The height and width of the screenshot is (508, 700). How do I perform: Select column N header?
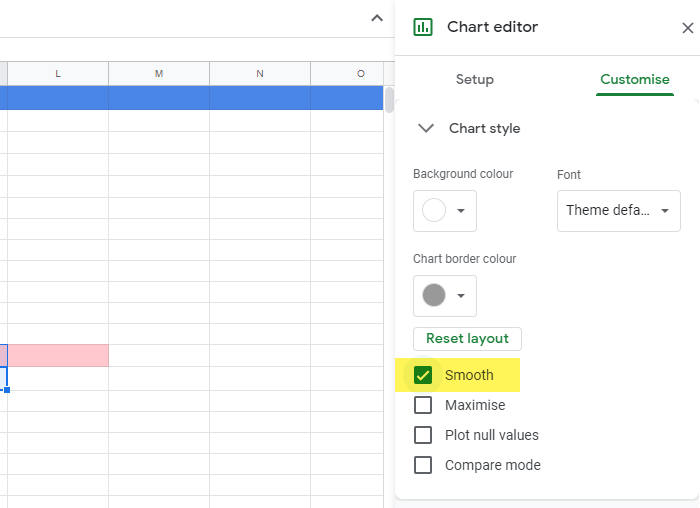pyautogui.click(x=260, y=74)
